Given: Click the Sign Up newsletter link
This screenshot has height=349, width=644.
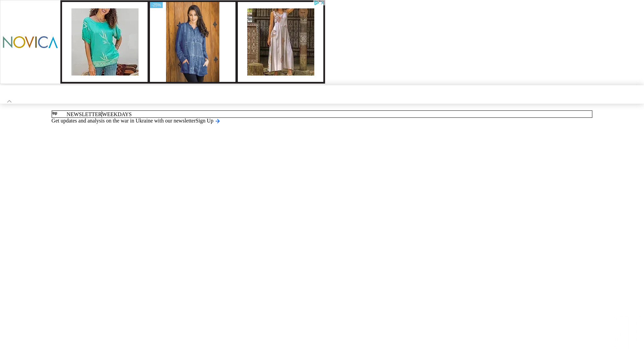Looking at the screenshot, I should click(x=204, y=121).
